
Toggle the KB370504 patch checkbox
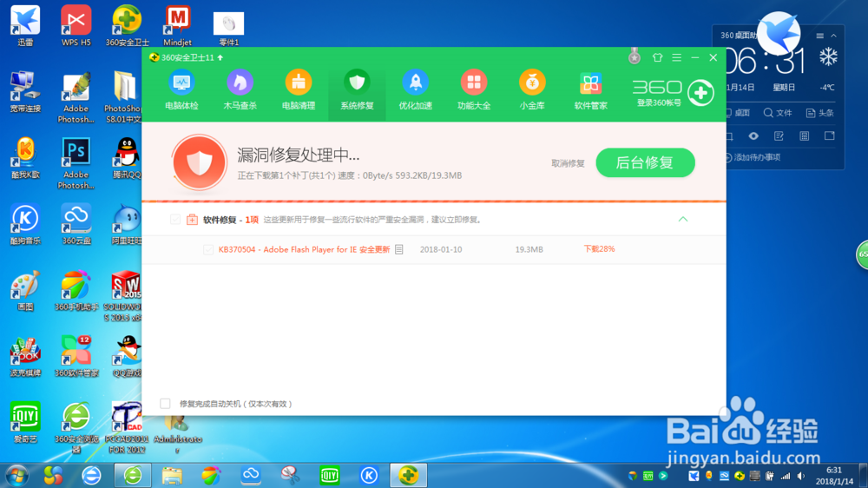point(207,249)
